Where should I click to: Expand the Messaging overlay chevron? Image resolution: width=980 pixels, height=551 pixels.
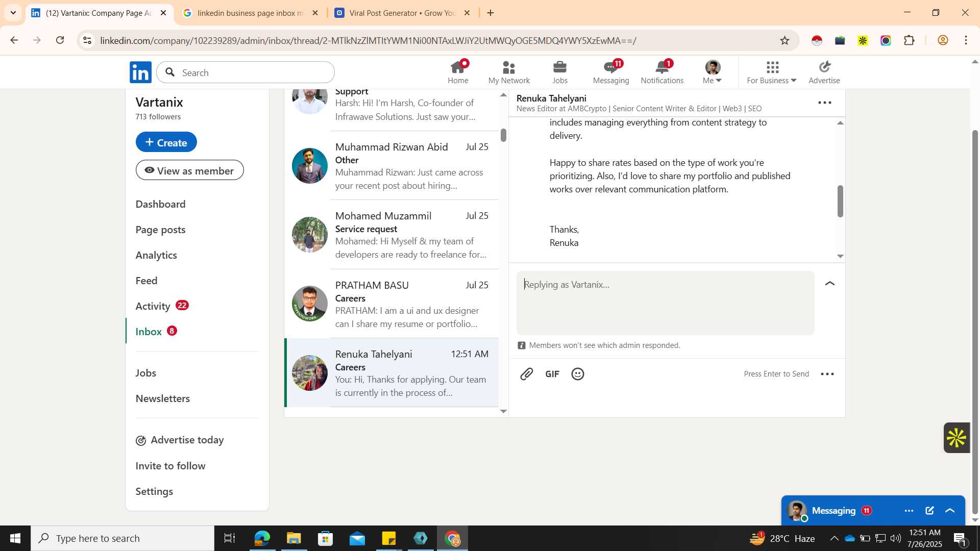tap(950, 511)
